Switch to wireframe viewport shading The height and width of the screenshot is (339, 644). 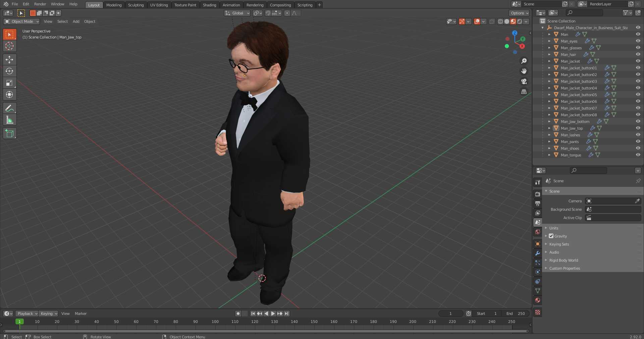tap(500, 21)
